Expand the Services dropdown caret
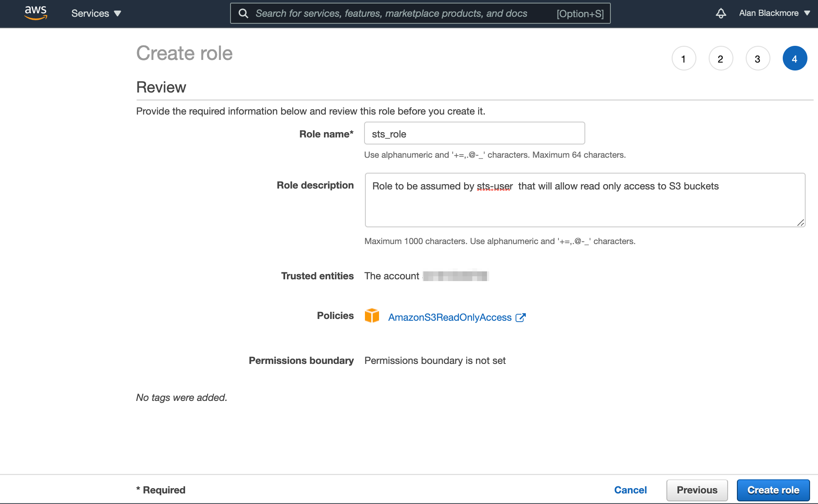 pos(118,14)
